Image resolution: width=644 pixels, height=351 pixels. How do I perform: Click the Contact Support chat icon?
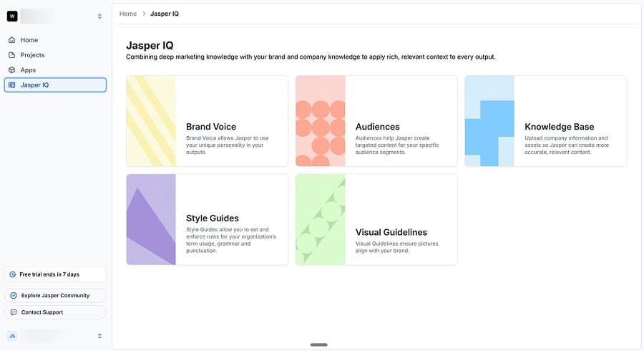(13, 312)
